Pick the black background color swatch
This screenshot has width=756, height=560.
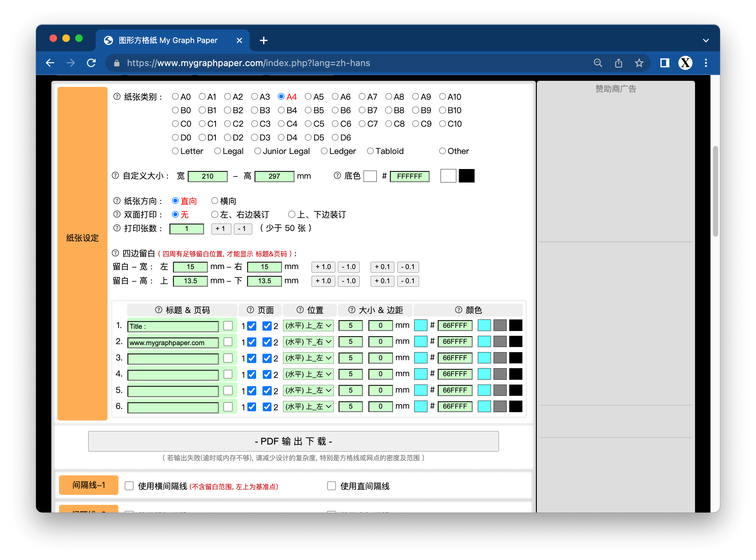466,176
